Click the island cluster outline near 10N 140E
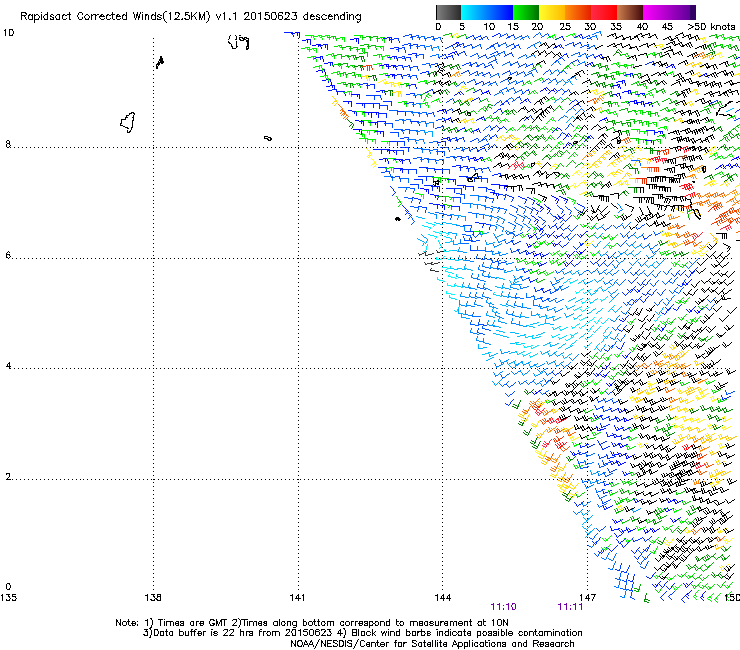 click(238, 42)
